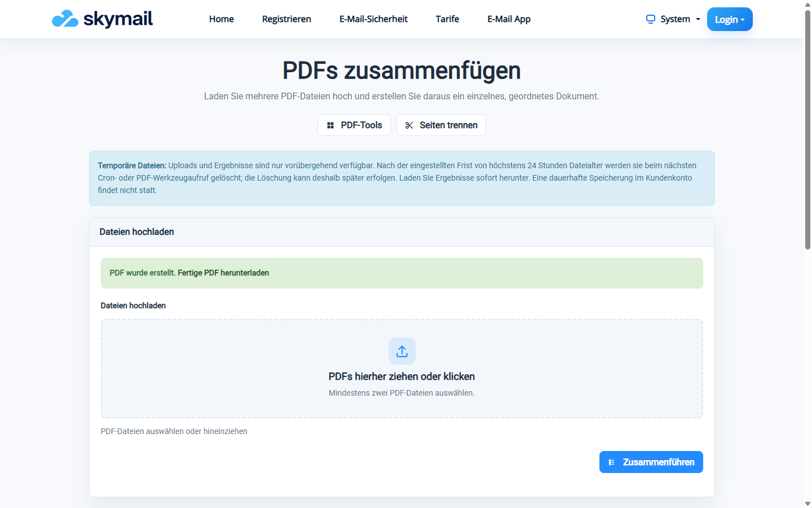Click the scissors icon in Seiten trennen

pos(409,125)
